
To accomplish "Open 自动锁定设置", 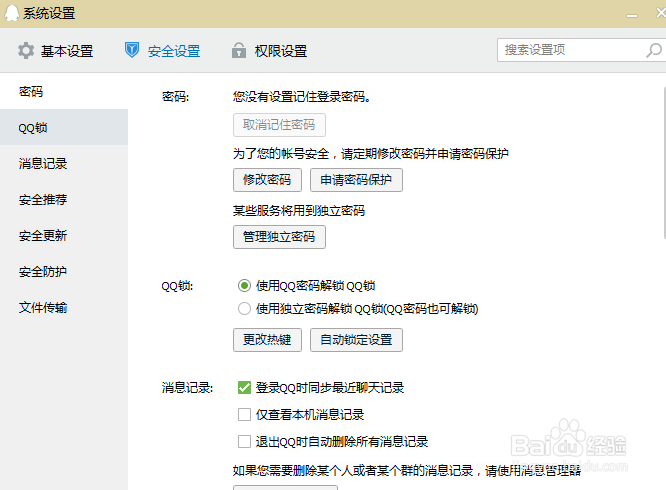I will coord(356,340).
